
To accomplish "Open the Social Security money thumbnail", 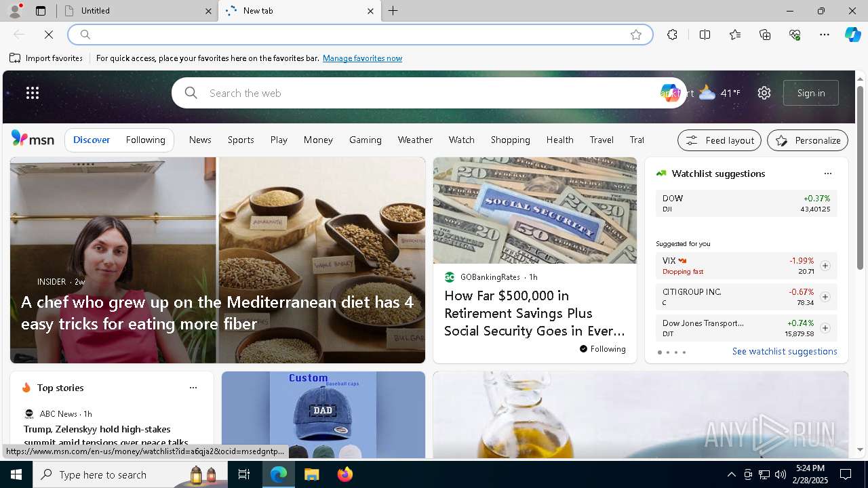I will click(535, 210).
